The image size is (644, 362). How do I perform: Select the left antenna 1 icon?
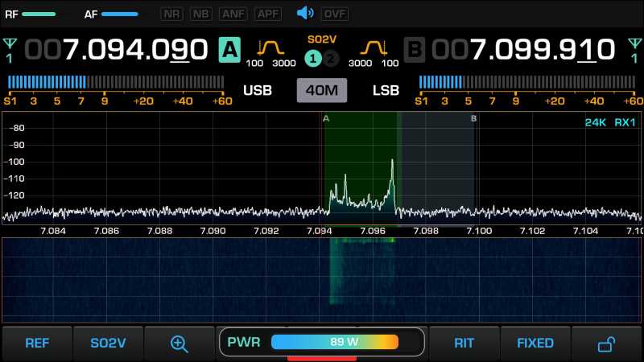click(10, 48)
